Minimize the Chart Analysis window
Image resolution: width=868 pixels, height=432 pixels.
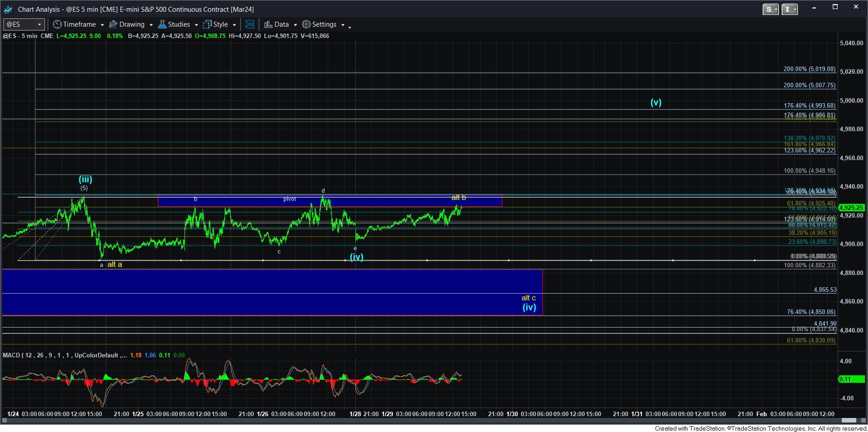(x=814, y=8)
